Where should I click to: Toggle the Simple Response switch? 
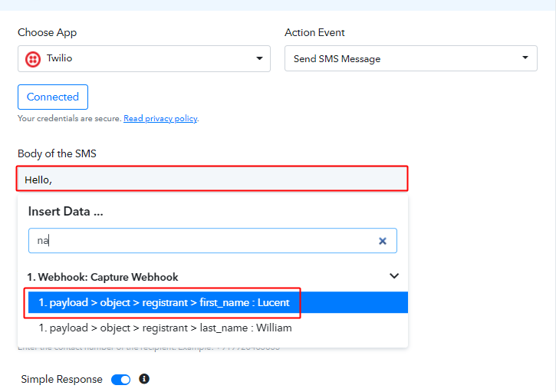pos(120,380)
